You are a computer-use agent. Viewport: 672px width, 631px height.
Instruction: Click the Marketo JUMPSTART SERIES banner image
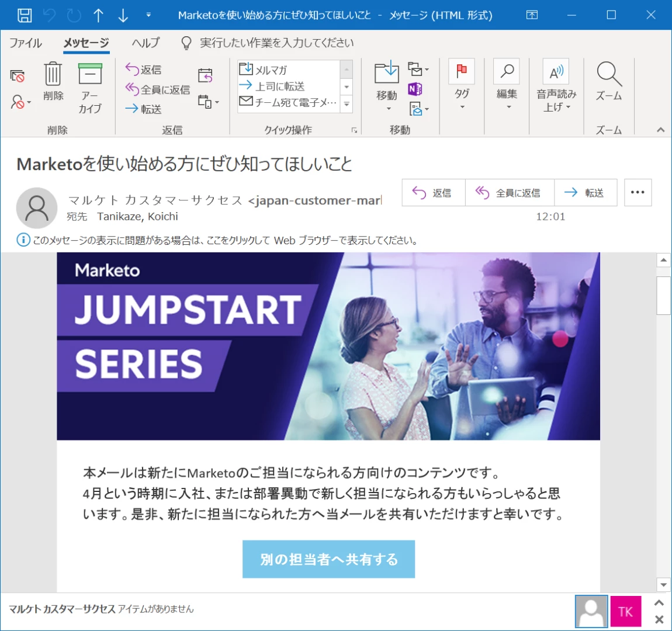tap(328, 346)
